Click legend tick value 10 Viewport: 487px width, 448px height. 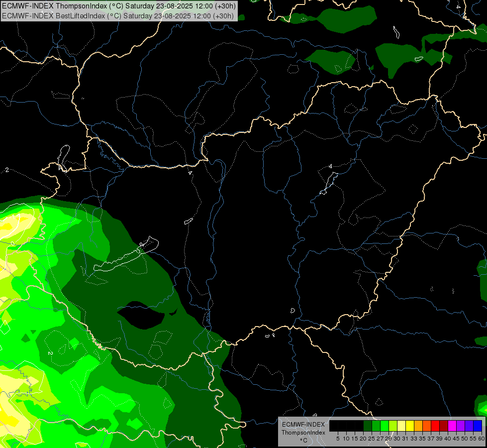(346, 439)
